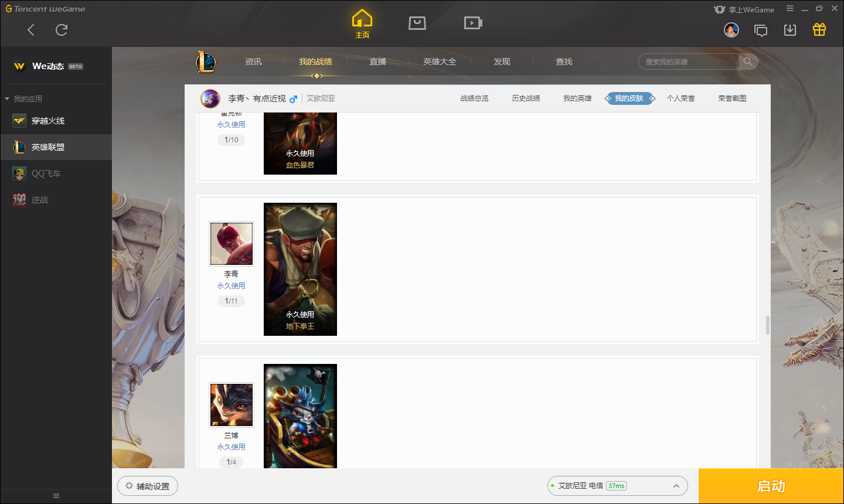The image size is (844, 504).
Task: Open 辅助设置 settings button
Action: point(148,486)
